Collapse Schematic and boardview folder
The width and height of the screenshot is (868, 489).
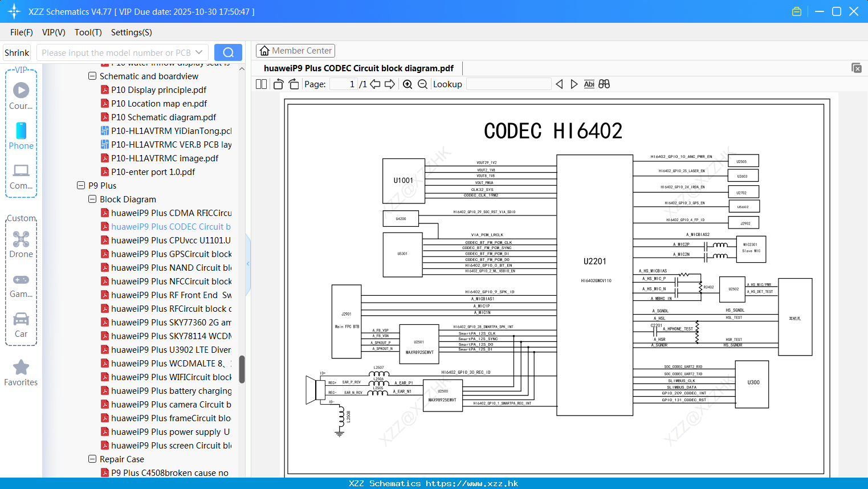pyautogui.click(x=92, y=76)
